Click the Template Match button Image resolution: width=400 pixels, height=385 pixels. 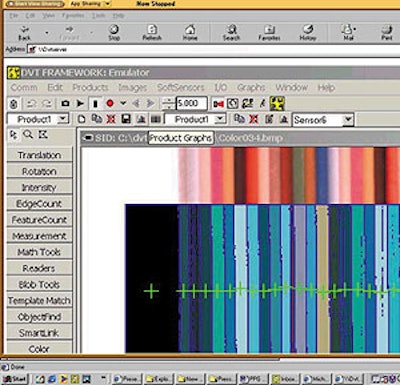point(39,301)
